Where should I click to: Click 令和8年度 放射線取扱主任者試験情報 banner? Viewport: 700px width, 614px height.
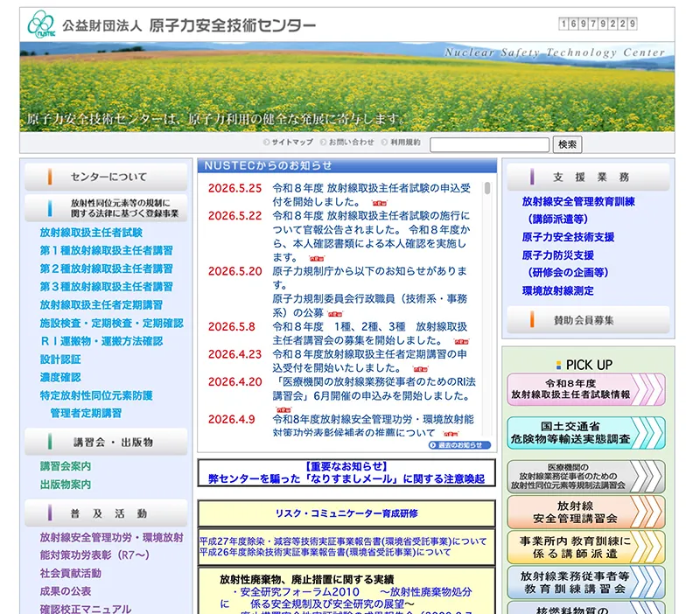coord(586,389)
